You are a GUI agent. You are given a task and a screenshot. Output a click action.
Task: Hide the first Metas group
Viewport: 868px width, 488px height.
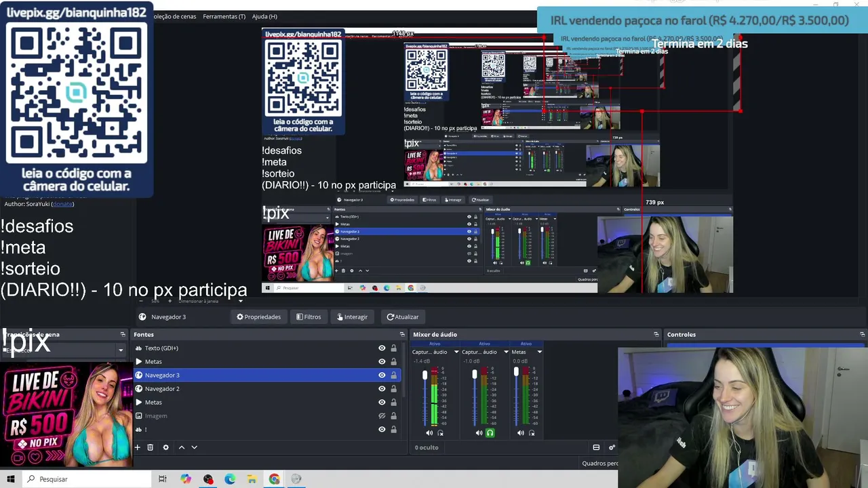382,362
